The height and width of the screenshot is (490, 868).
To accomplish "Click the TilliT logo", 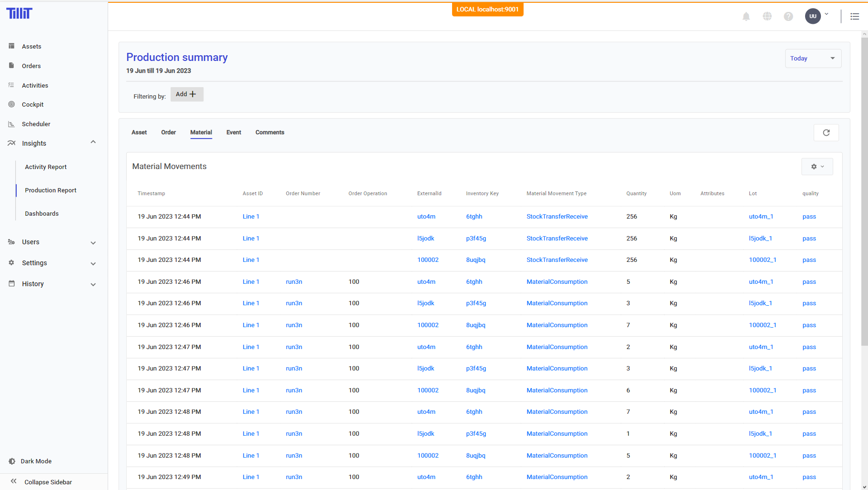I will click(x=20, y=13).
